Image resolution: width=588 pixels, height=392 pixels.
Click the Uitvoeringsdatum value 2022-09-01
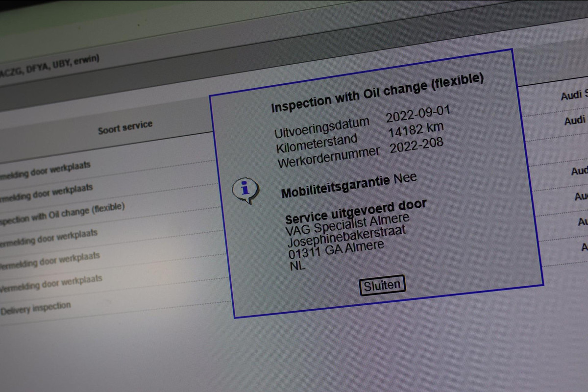tap(417, 115)
